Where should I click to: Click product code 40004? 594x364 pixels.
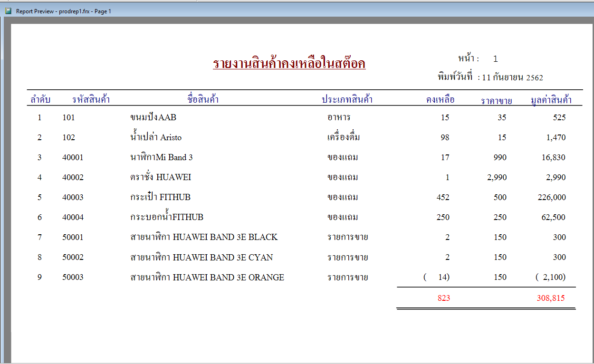[73, 217]
